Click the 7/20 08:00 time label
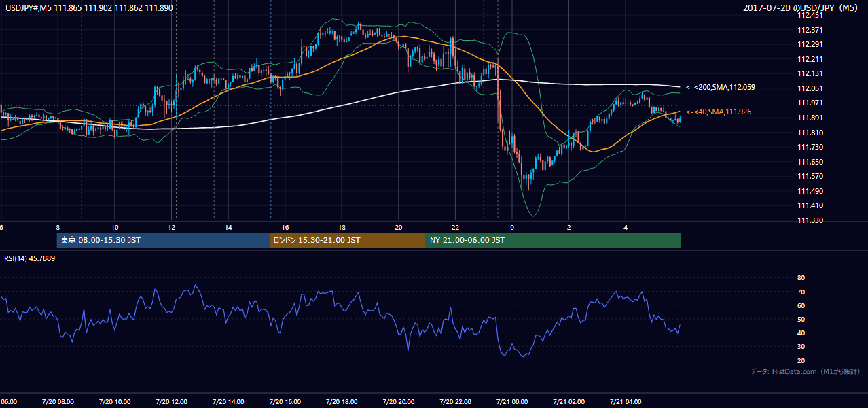868x408 pixels. 57,402
